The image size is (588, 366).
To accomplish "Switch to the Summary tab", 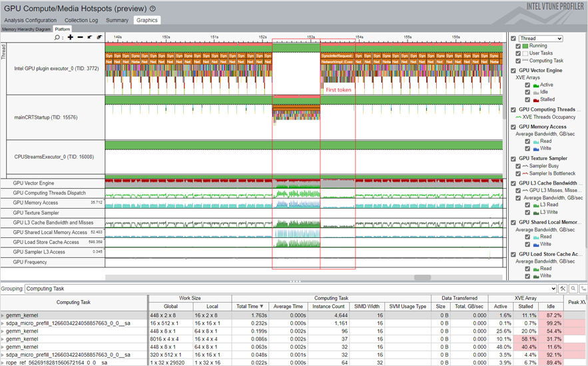I will click(x=117, y=20).
